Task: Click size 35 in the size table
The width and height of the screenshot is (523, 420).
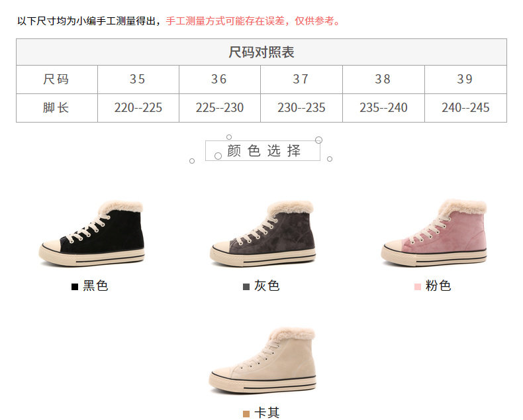Action: tap(138, 79)
